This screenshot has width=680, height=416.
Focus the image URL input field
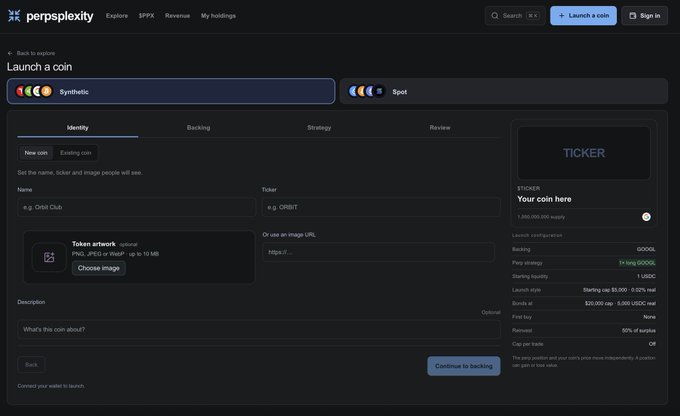pos(378,252)
